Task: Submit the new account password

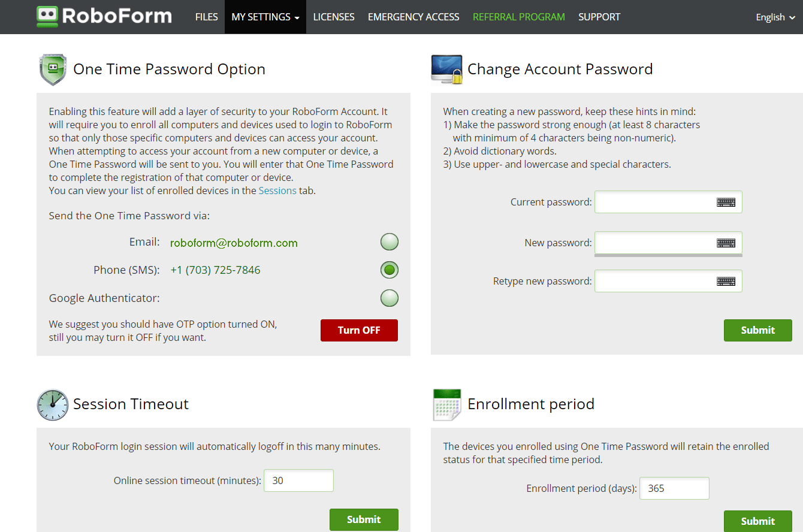Action: [757, 330]
